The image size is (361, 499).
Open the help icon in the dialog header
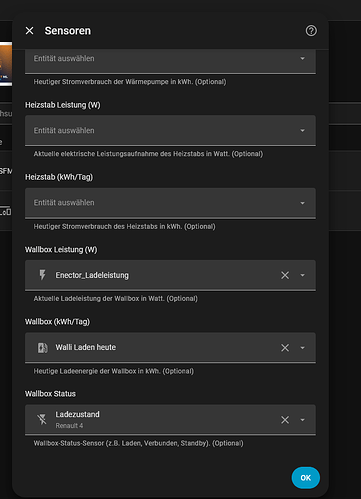[x=311, y=31]
